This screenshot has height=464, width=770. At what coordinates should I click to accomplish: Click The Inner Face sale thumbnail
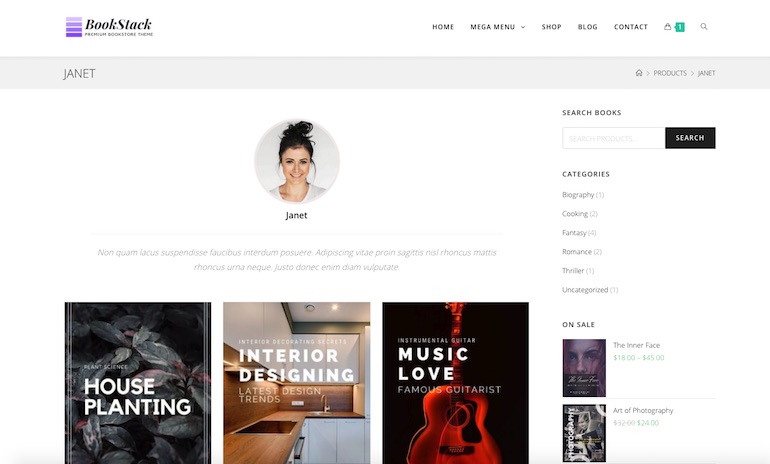pyautogui.click(x=584, y=368)
